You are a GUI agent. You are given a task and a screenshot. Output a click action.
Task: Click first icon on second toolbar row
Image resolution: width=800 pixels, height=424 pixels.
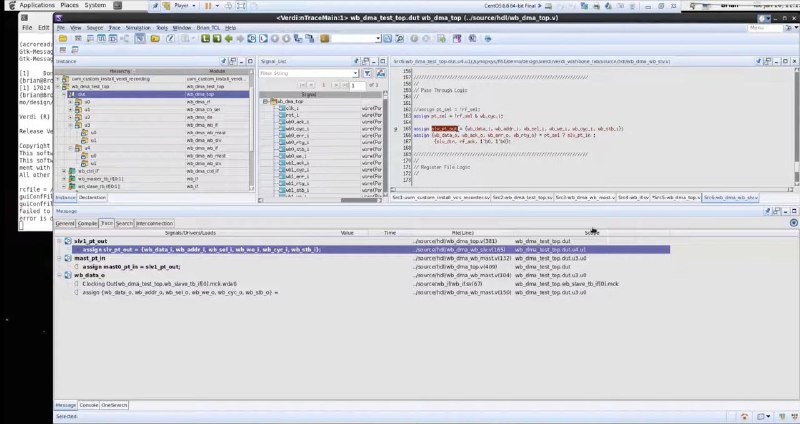63,50
